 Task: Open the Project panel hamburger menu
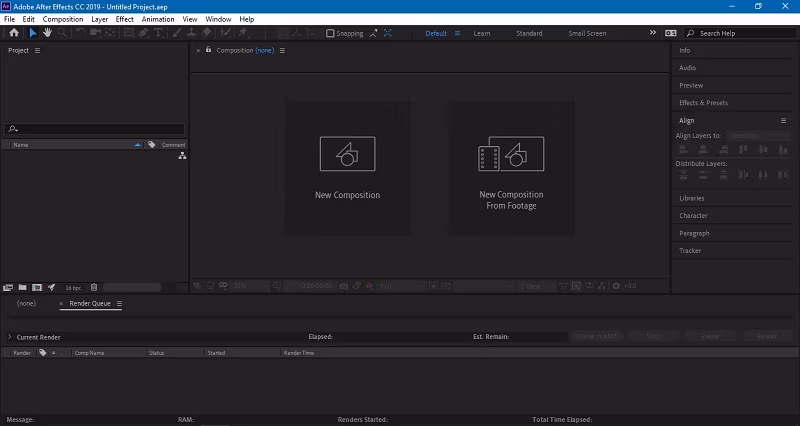tap(37, 51)
